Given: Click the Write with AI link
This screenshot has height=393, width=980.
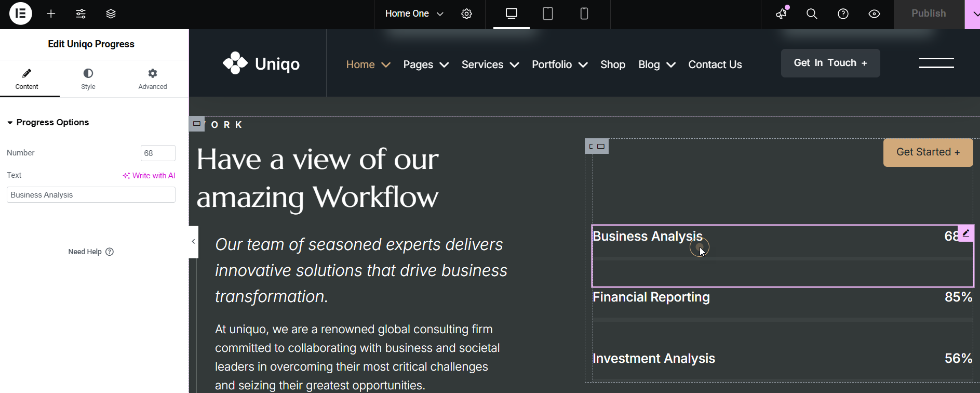Looking at the screenshot, I should [149, 176].
